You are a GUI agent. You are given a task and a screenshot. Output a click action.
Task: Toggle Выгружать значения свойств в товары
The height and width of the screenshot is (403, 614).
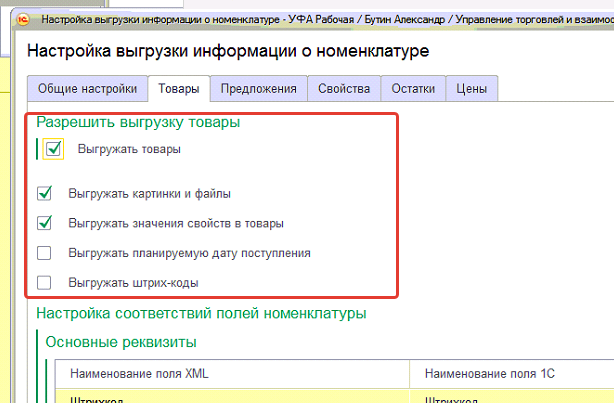[44, 223]
